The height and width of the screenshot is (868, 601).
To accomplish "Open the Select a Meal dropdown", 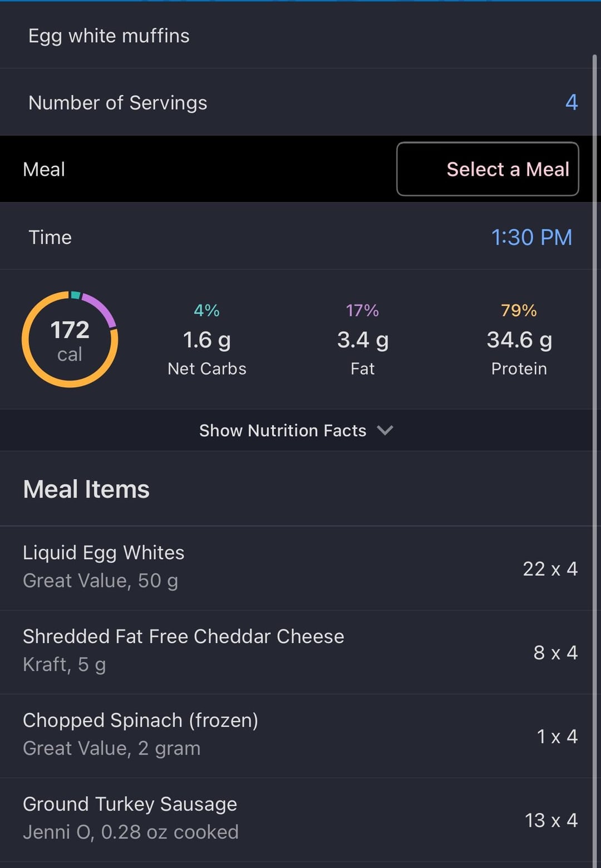I will (487, 169).
